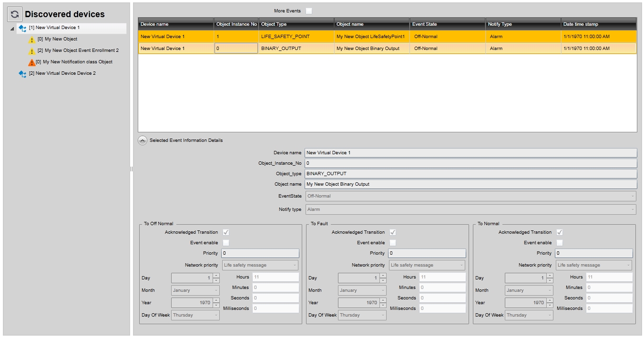This screenshot has width=644, height=338.
Task: Click orange alert icon beside Notification class Object
Action: coord(31,62)
